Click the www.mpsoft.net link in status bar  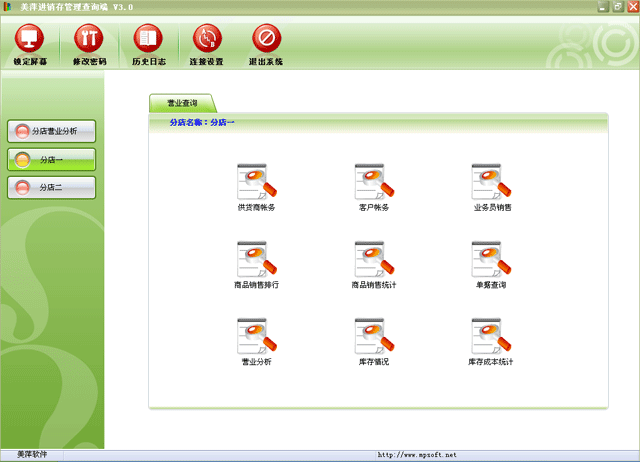coord(417,455)
